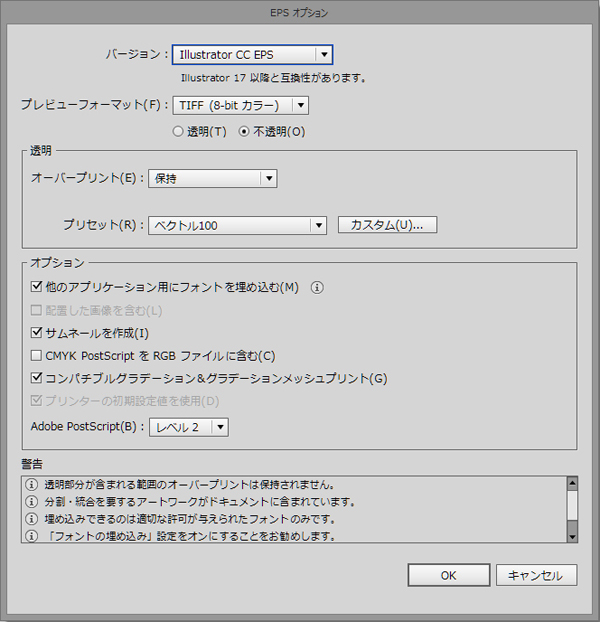Click info icon beside 「フォントの埋め込み」 warning
The image size is (600, 622).
[31, 536]
